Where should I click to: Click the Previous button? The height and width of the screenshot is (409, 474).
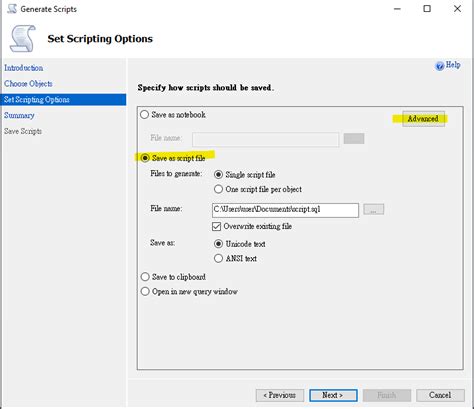(x=280, y=395)
